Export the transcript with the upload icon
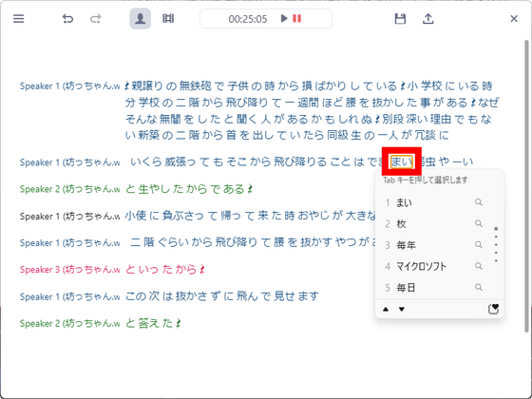This screenshot has width=532, height=399. [x=428, y=19]
